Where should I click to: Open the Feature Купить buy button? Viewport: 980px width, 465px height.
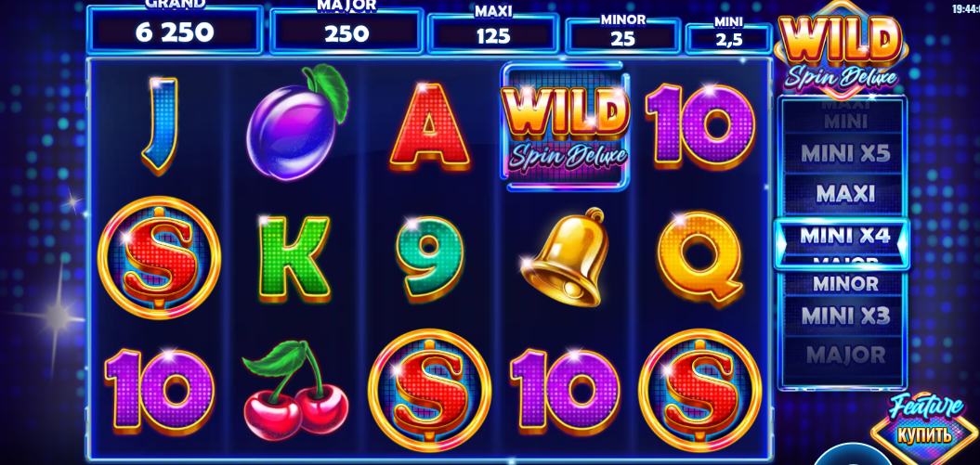click(x=925, y=422)
